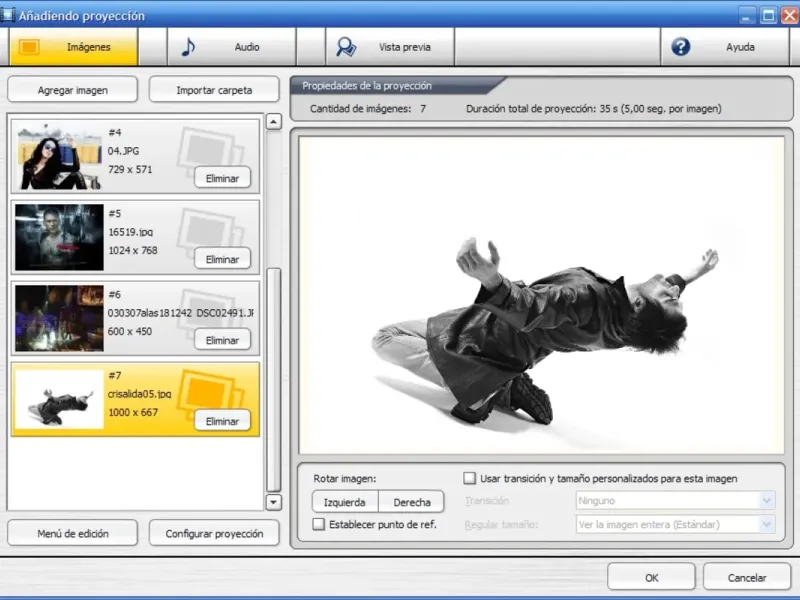Select thumbnail of image #6
The image size is (800, 600).
(59, 318)
